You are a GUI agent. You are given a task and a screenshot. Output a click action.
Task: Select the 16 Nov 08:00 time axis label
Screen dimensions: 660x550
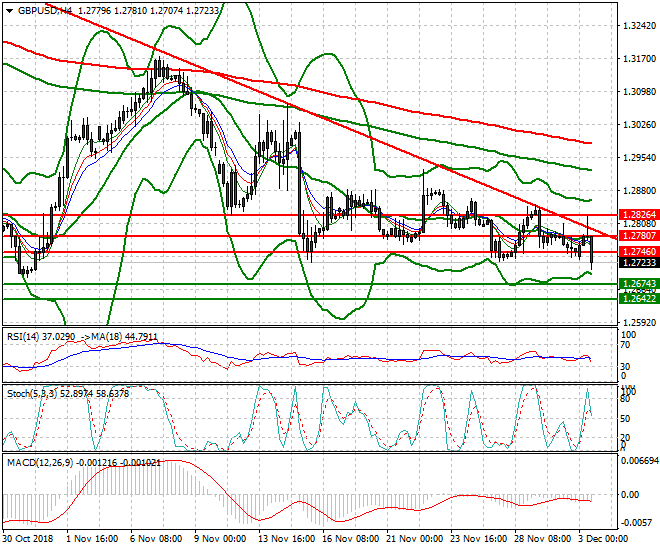pos(351,539)
